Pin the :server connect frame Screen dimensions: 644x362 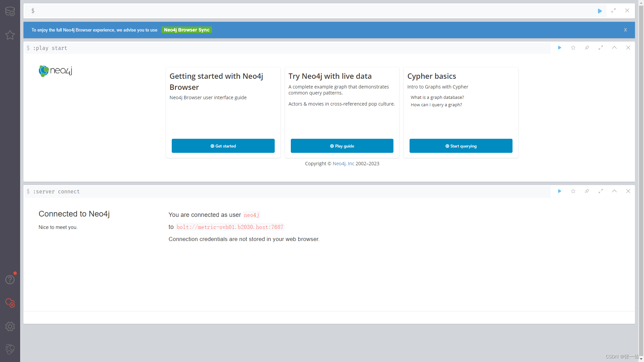click(587, 191)
